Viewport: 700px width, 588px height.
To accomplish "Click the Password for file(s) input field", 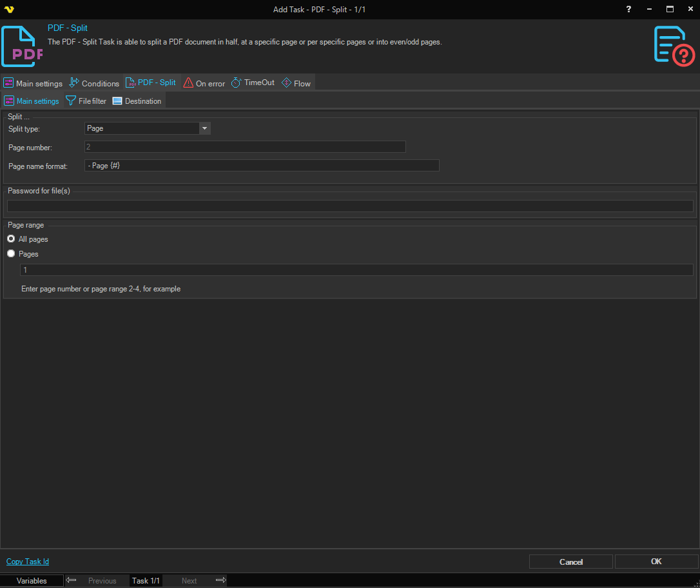I will [x=350, y=206].
